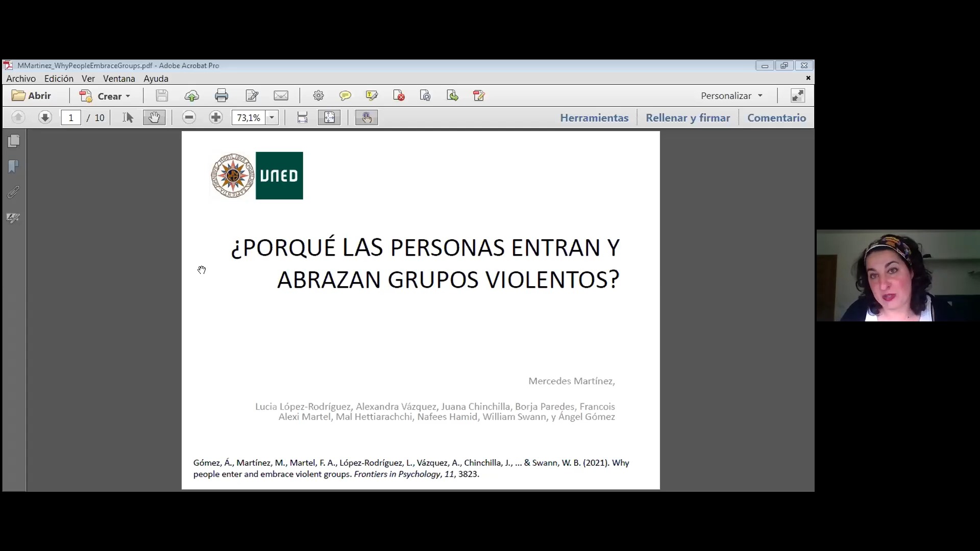The width and height of the screenshot is (980, 551).
Task: Open the Herramientas pane
Action: [594, 118]
